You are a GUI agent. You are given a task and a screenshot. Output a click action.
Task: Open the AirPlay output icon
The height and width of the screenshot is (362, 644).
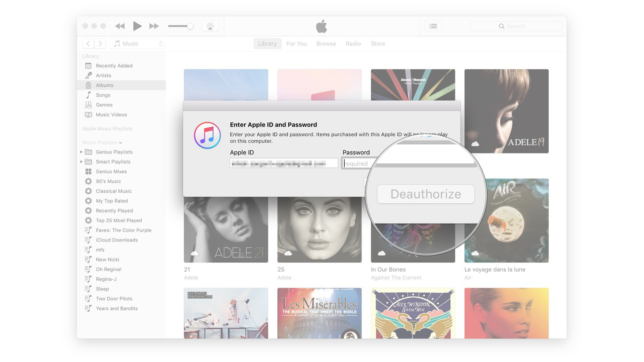210,26
